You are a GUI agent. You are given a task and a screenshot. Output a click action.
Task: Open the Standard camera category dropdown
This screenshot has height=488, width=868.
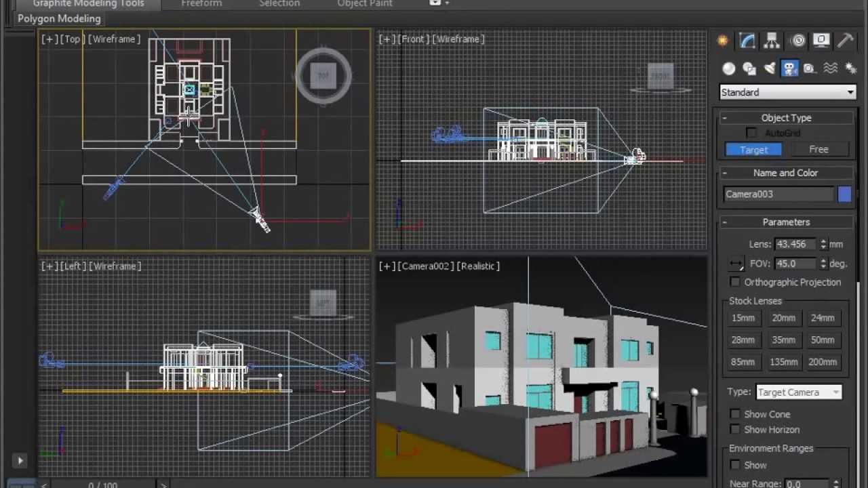coord(787,92)
